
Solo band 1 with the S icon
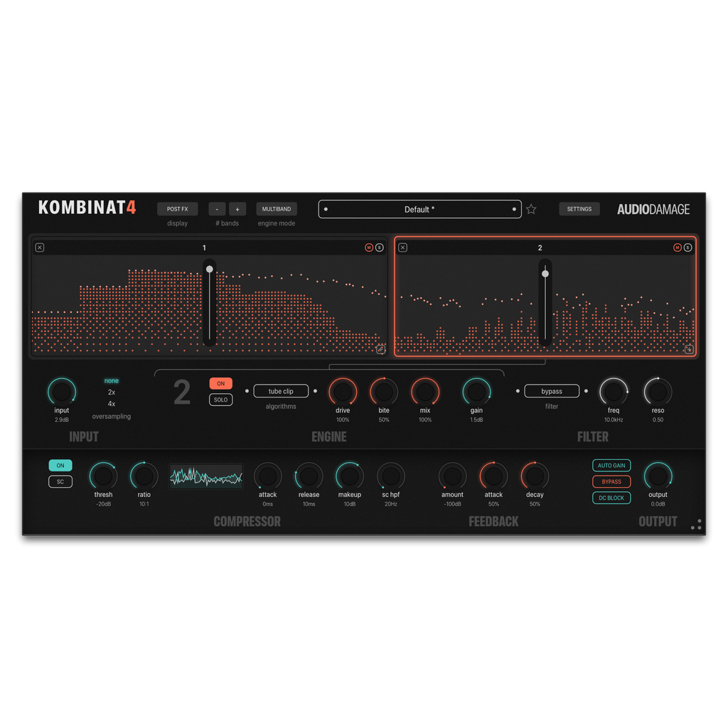tap(380, 247)
